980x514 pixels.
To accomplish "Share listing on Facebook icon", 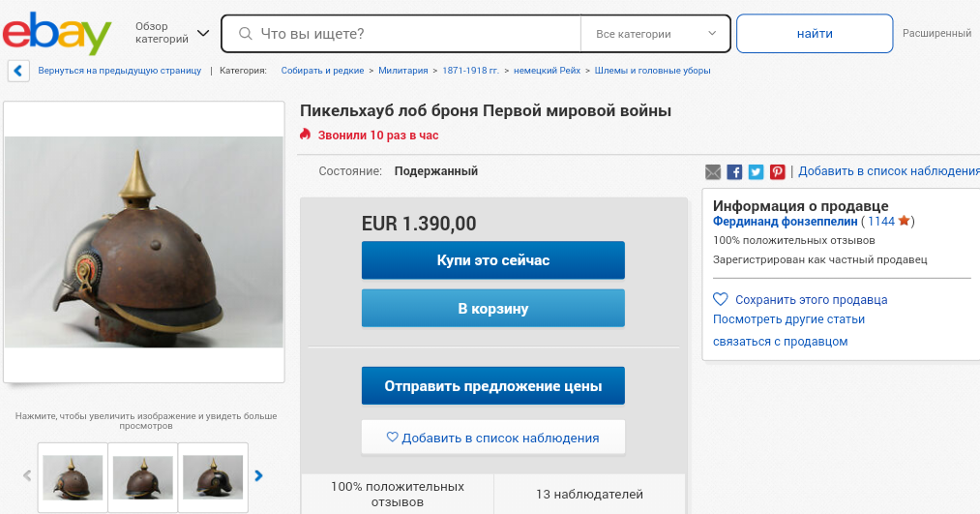I will coord(734,172).
